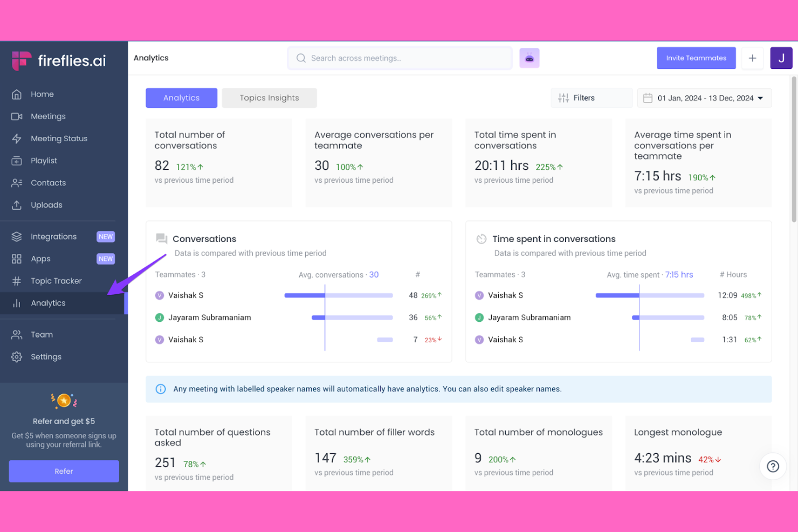Open the Uploads page
This screenshot has width=798, height=532.
click(46, 205)
